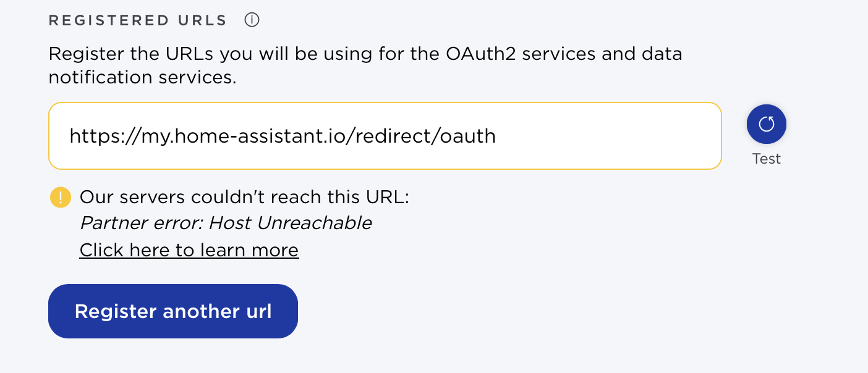
Task: Focus the registered URL input field
Action: [385, 136]
